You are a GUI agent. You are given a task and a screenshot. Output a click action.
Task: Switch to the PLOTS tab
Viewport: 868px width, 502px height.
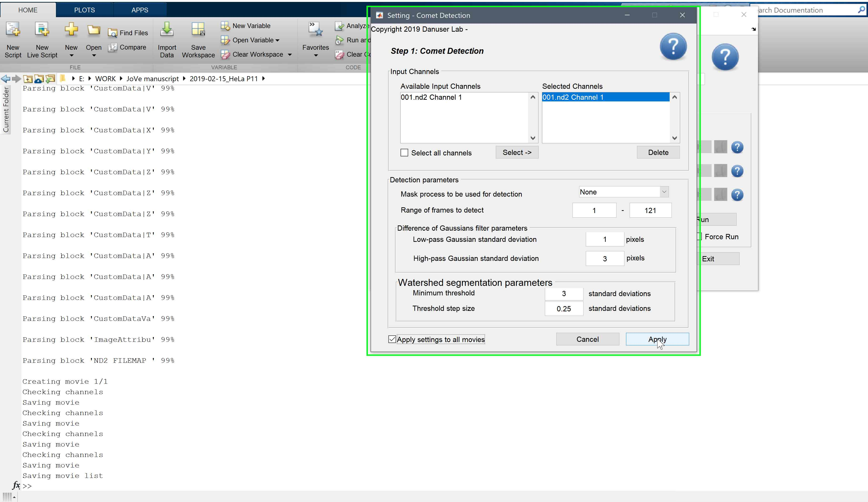click(x=84, y=10)
